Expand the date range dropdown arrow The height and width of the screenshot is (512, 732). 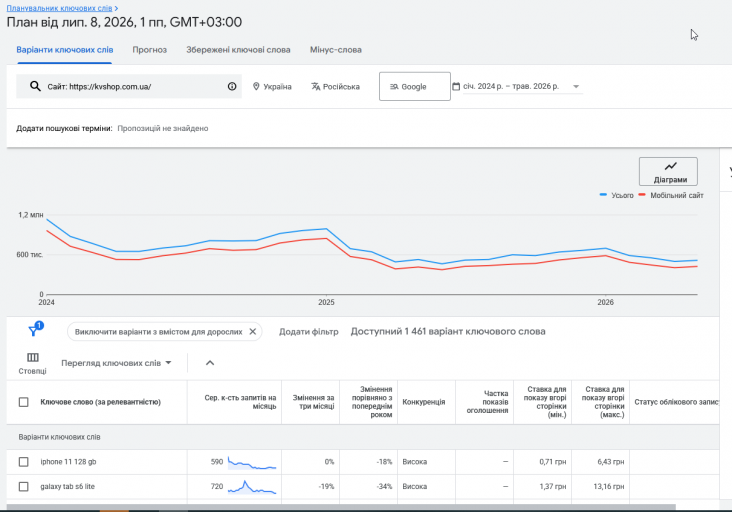(x=576, y=86)
